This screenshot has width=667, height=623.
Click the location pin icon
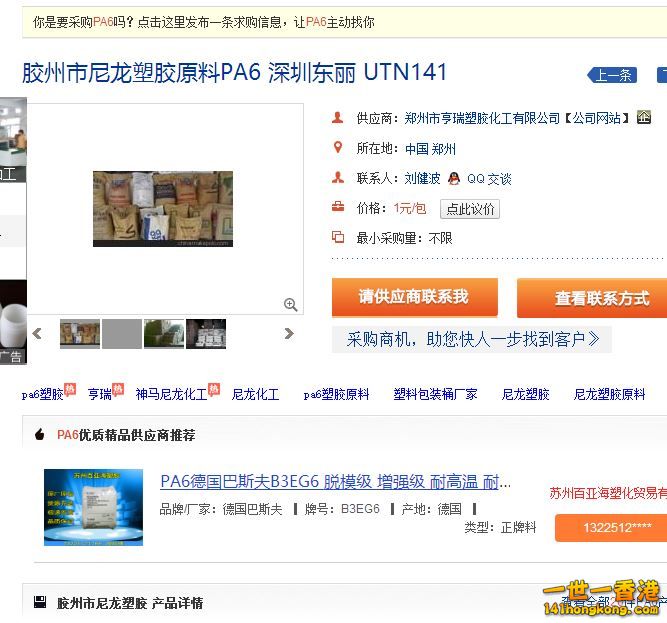(338, 148)
